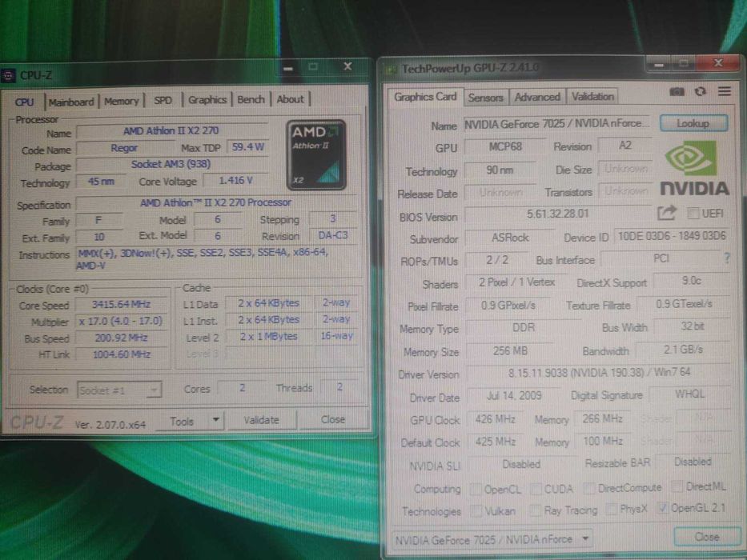The width and height of the screenshot is (747, 560).
Task: Click the CPU-Z title bar icon
Action: pyautogui.click(x=8, y=75)
